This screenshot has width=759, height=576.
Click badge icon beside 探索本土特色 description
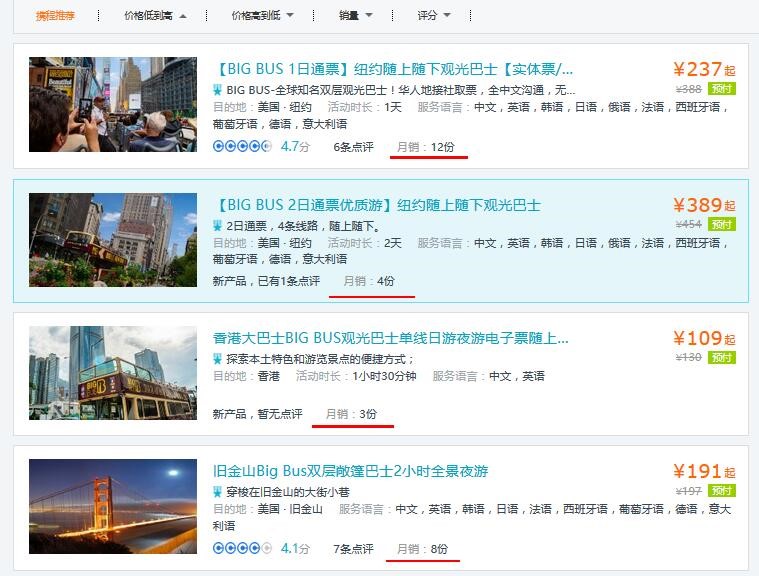pyautogui.click(x=217, y=359)
